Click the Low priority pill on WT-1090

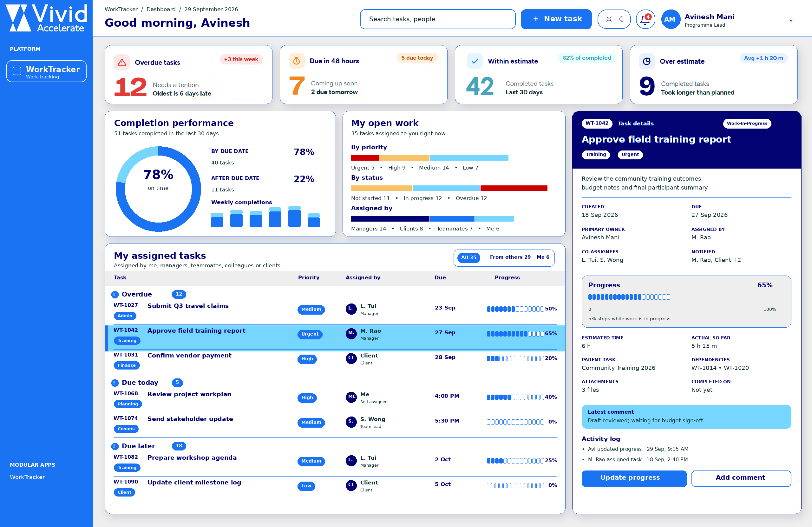click(306, 486)
